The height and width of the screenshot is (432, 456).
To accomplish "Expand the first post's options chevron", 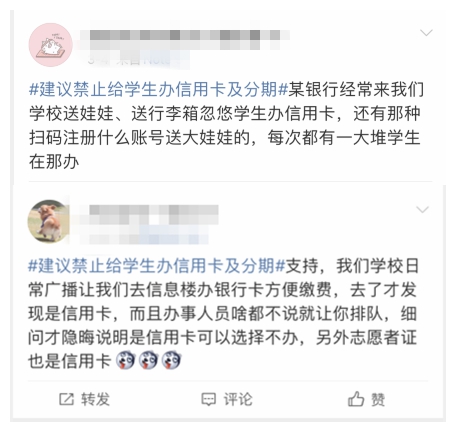I will (426, 33).
